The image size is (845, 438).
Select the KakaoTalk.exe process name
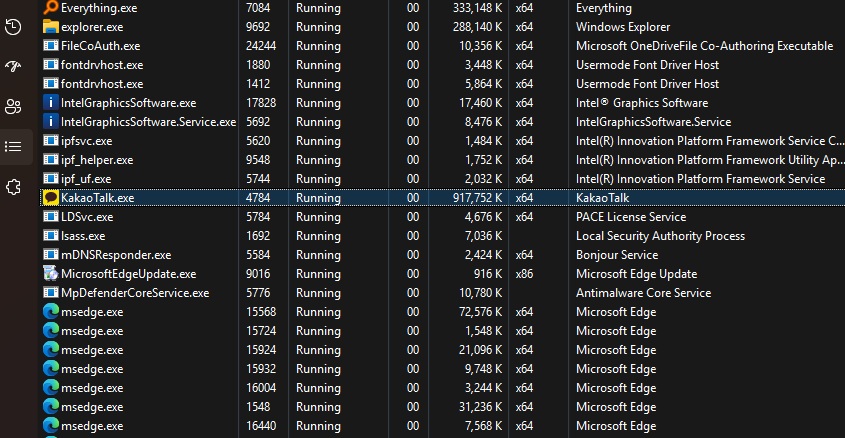[x=98, y=198]
